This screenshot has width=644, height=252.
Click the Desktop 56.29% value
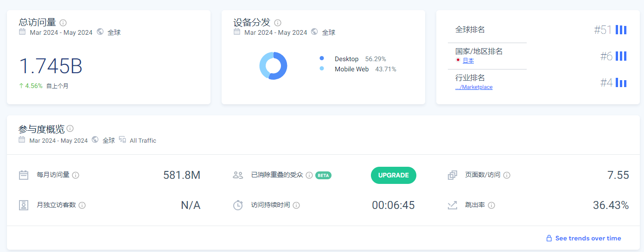pyautogui.click(x=376, y=59)
